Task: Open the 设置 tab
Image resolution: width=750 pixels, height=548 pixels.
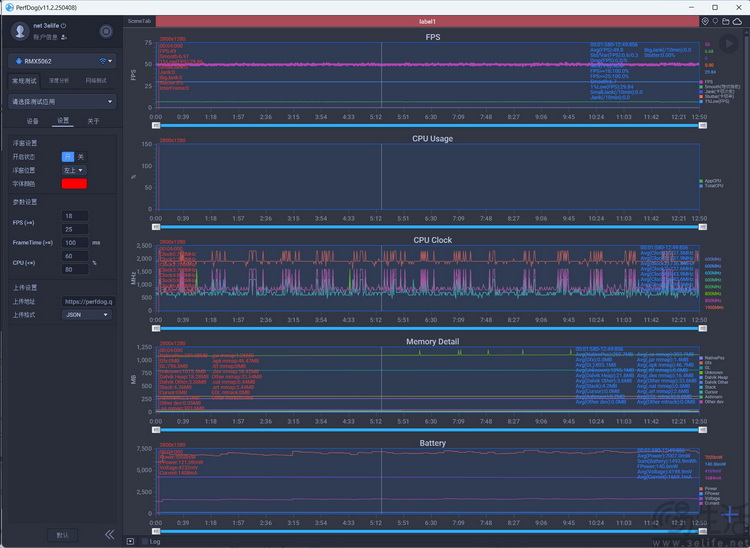Action: [63, 121]
